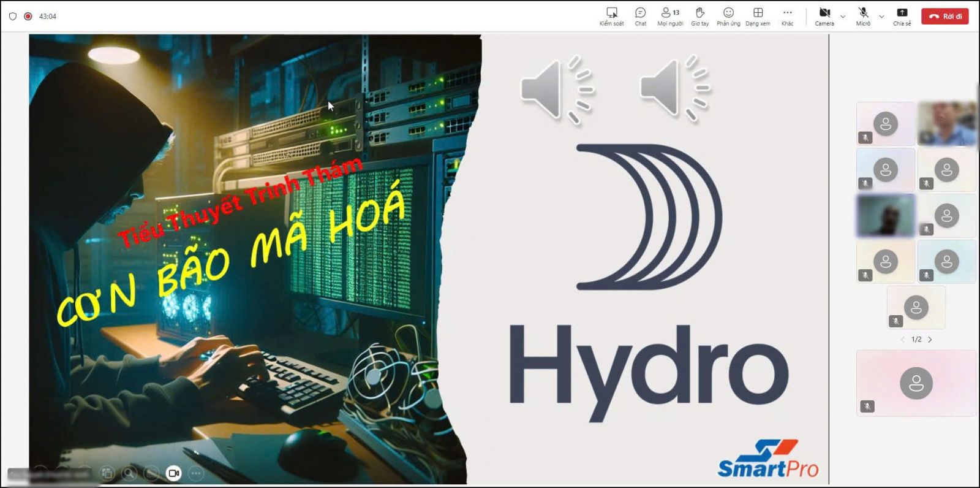Image resolution: width=980 pixels, height=488 pixels.
Task: Click the red recording indicator
Action: (28, 17)
